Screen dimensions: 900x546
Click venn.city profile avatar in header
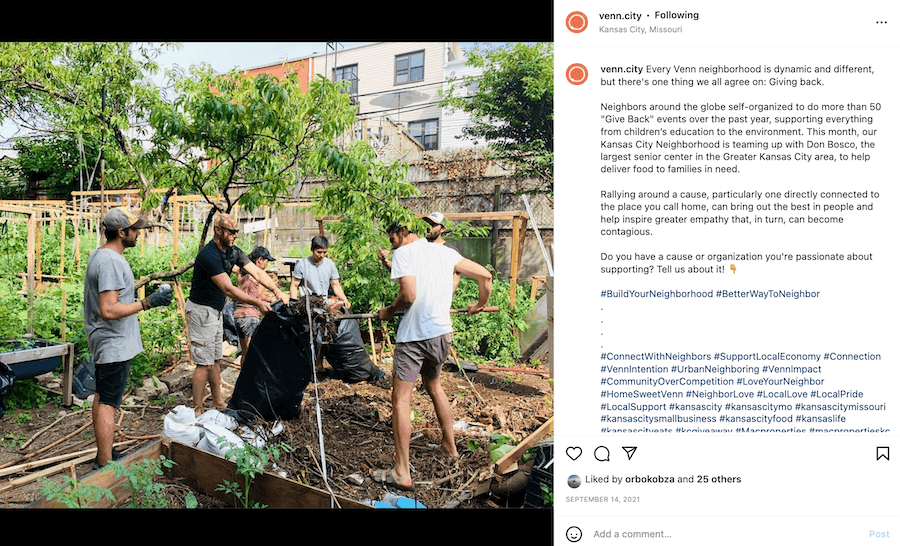pyautogui.click(x=577, y=22)
